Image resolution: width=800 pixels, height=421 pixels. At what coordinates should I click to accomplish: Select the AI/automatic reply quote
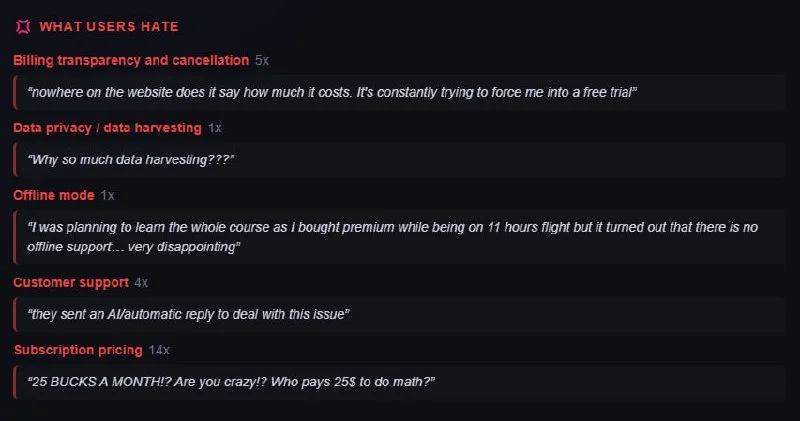pos(188,314)
